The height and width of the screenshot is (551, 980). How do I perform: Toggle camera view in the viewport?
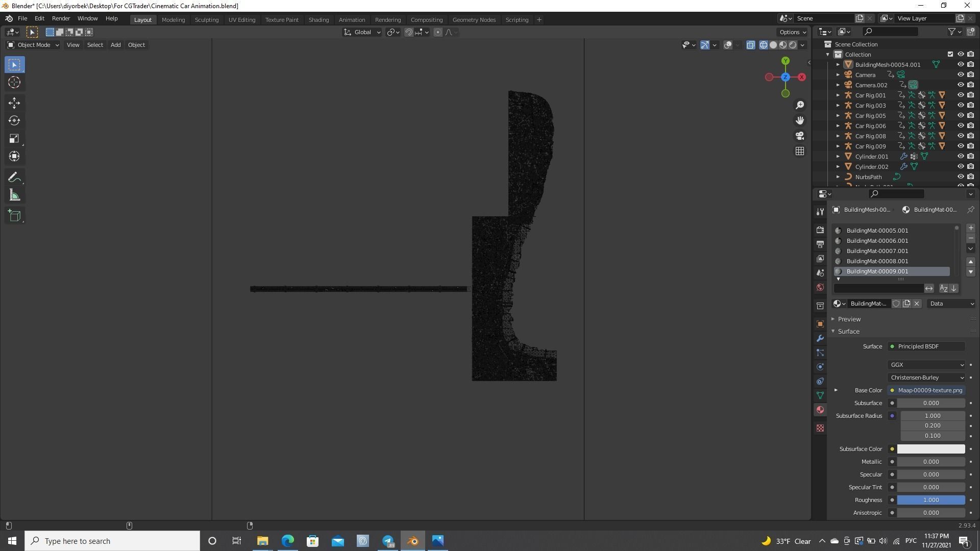800,136
